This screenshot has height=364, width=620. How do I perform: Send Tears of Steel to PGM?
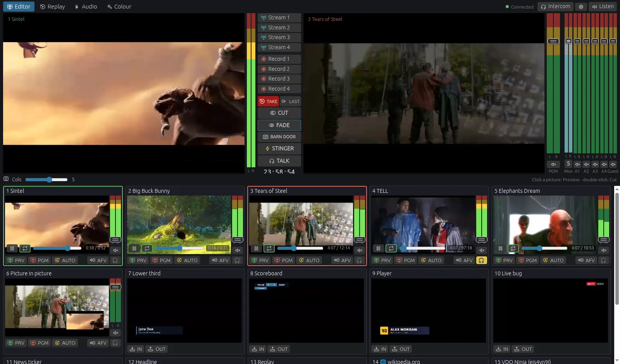tap(284, 260)
